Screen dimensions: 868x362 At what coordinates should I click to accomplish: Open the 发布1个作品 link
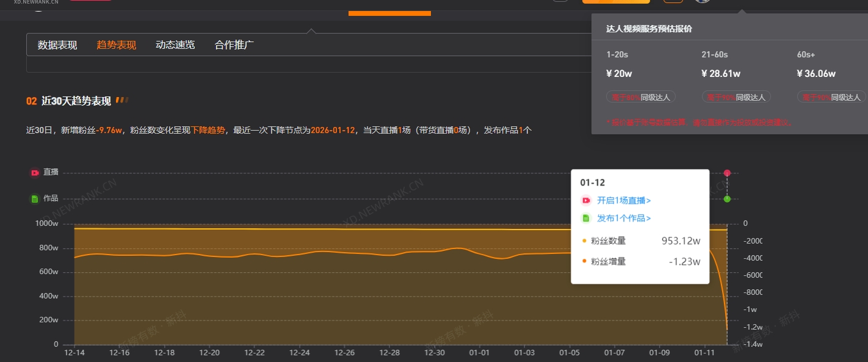623,218
